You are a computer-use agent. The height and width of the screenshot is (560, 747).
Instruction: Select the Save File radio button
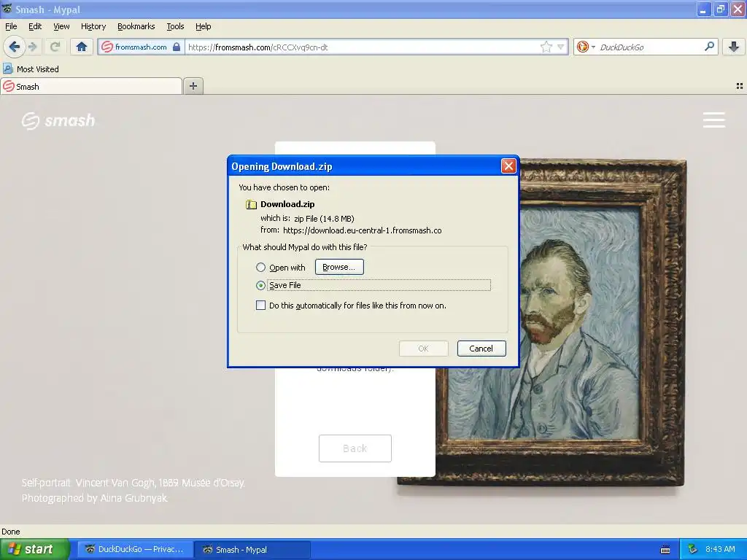pos(260,285)
